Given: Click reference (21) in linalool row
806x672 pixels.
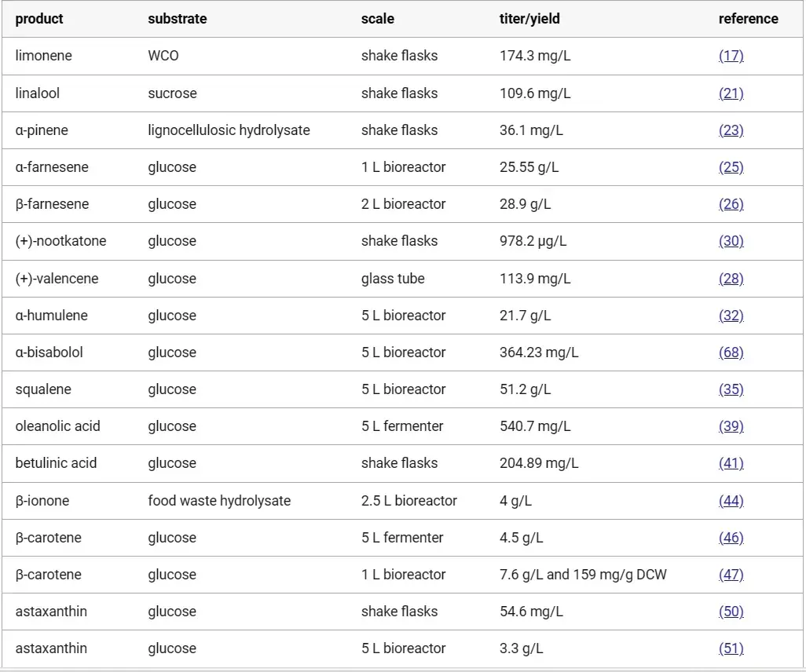Looking at the screenshot, I should point(731,93).
